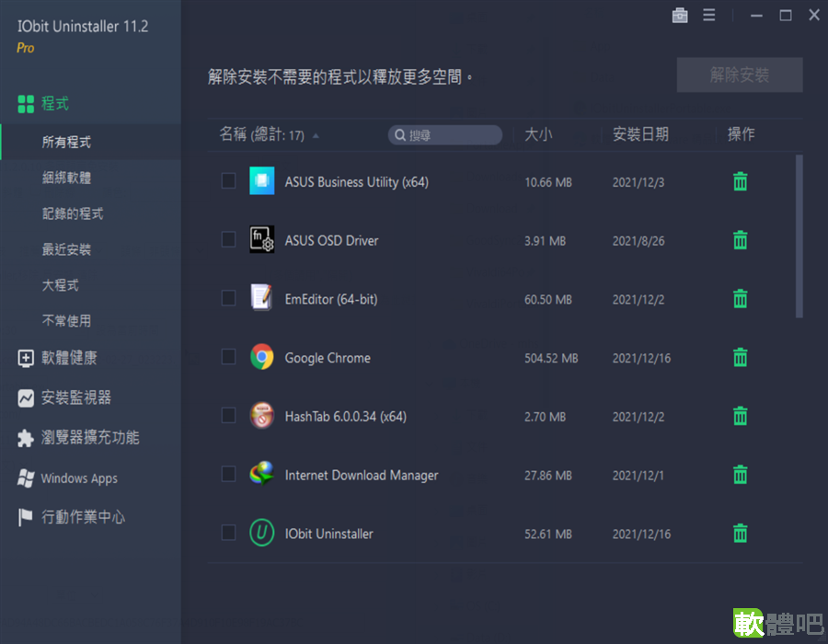Toggle name sort arrow beside 總計: 17
Image resolution: width=828 pixels, height=644 pixels.
coord(316,135)
